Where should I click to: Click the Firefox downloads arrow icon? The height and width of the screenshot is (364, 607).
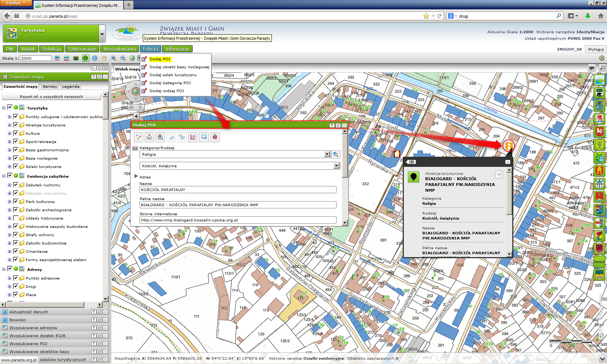pos(588,16)
